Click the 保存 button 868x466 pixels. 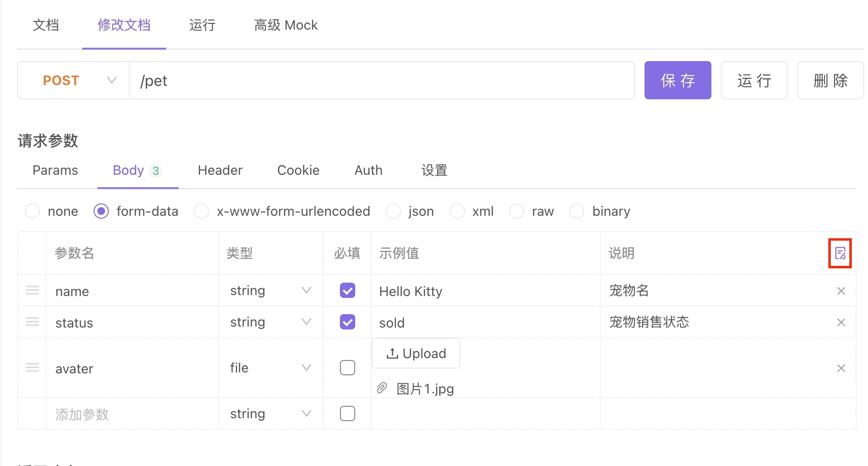click(677, 80)
